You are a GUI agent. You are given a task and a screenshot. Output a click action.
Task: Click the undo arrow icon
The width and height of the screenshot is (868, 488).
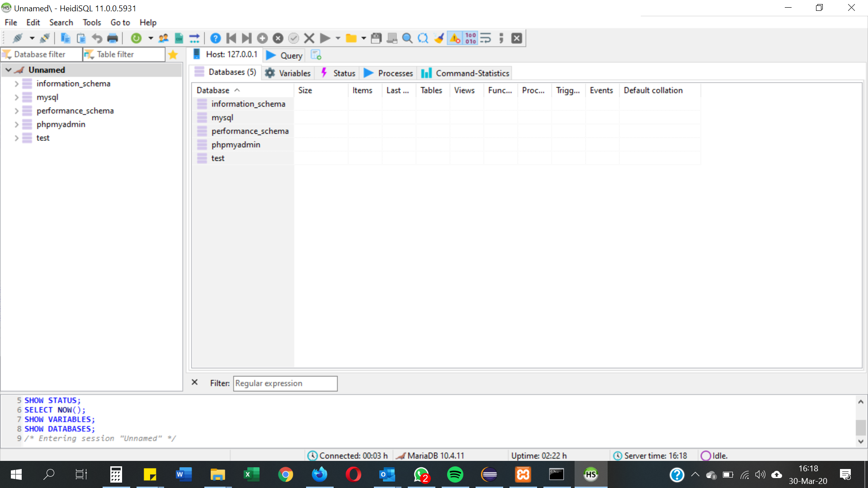click(97, 38)
